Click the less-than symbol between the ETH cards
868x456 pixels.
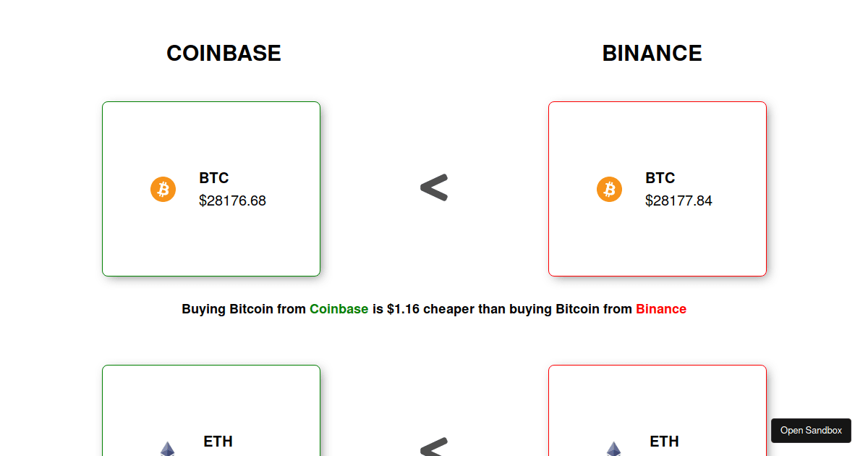[x=434, y=450]
